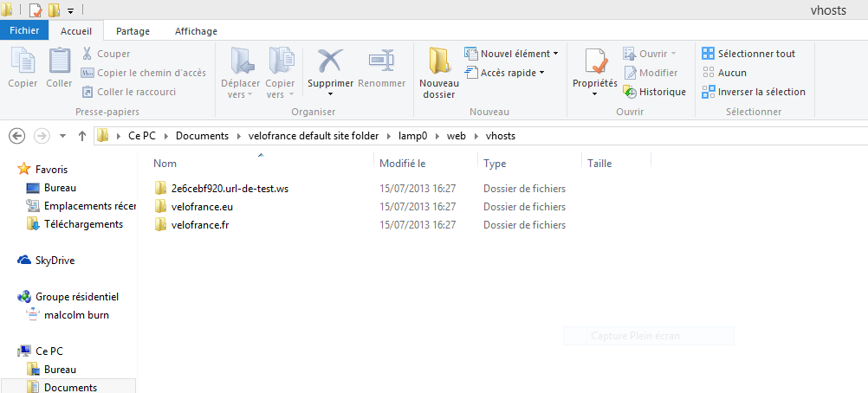
Task: Expand the Propriétés dropdown arrow
Action: point(595,94)
